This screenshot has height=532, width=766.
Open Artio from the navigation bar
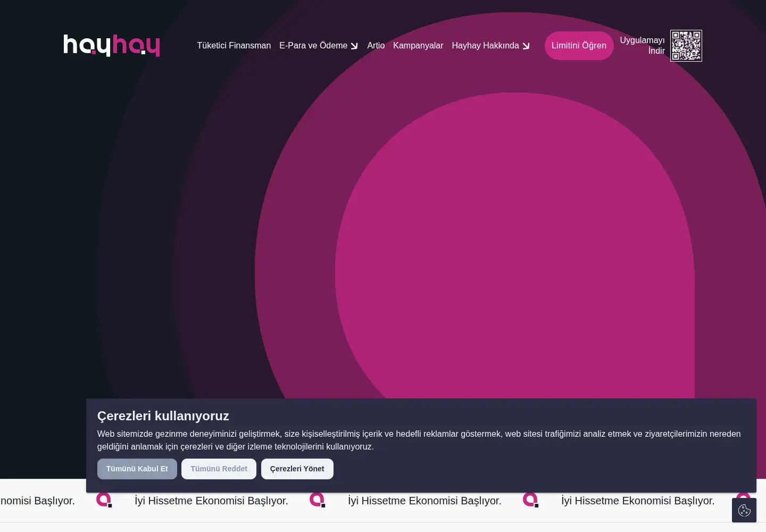coord(376,46)
